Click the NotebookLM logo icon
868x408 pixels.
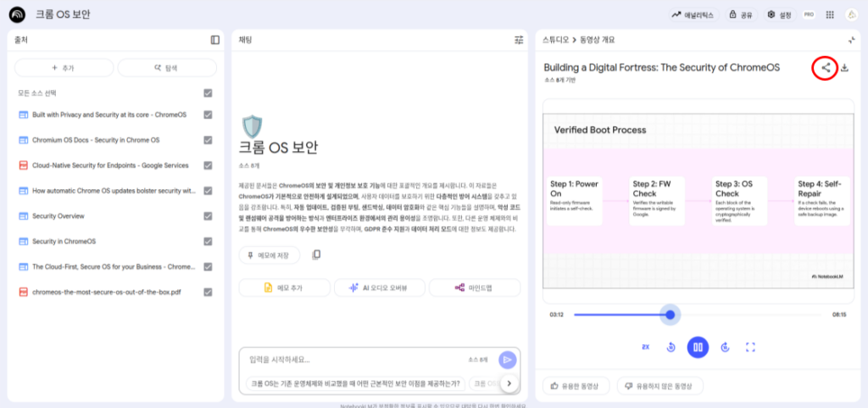click(17, 14)
